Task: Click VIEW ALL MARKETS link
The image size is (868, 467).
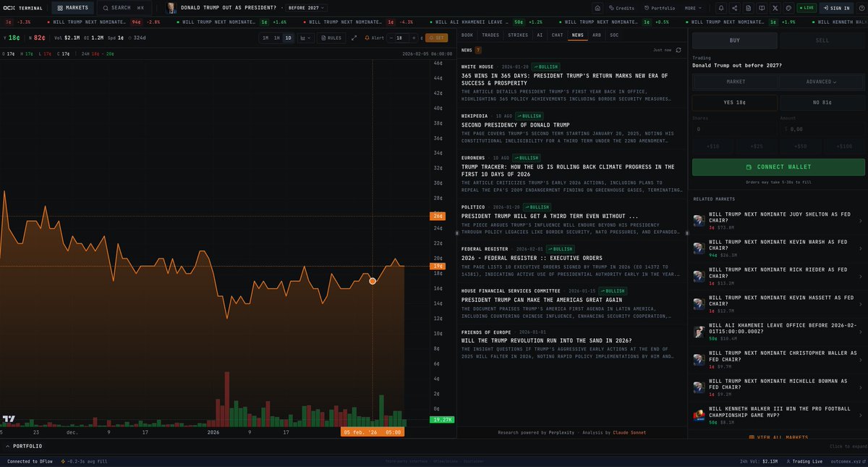Action: click(x=778, y=437)
